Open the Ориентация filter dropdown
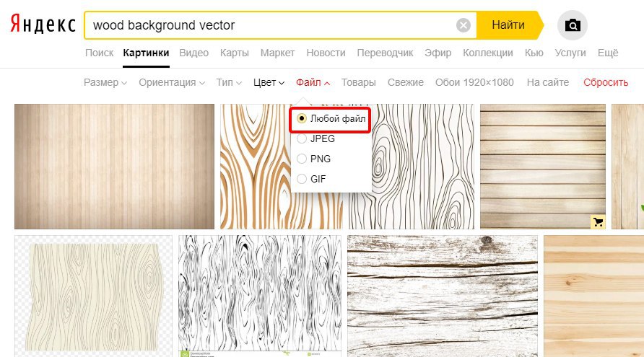The image size is (644, 357). [172, 82]
